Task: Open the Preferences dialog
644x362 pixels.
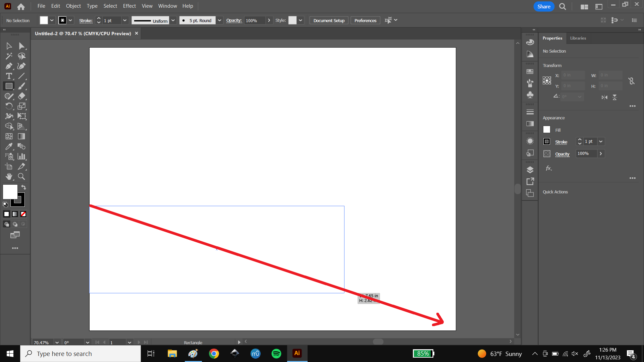Action: [365, 20]
